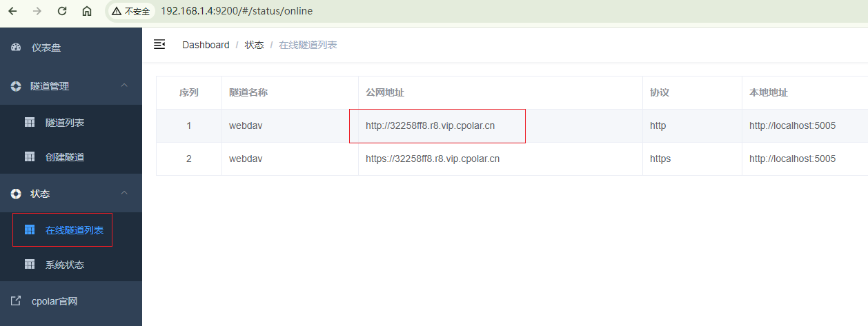Click the 协议 column header

(x=660, y=92)
